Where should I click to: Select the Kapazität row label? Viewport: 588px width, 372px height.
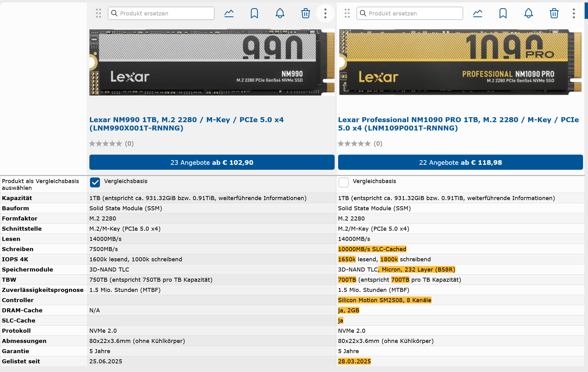[x=17, y=198]
